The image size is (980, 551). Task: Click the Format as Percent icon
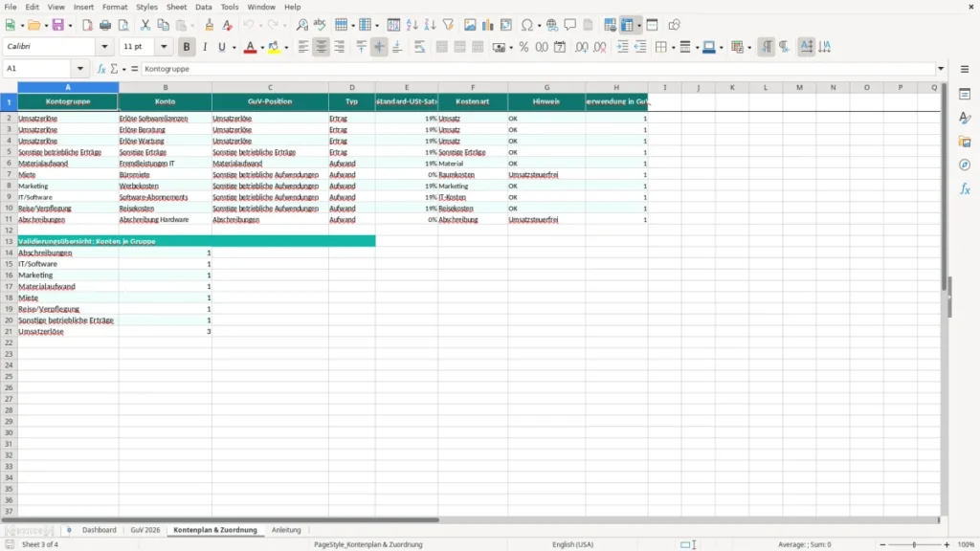[523, 47]
